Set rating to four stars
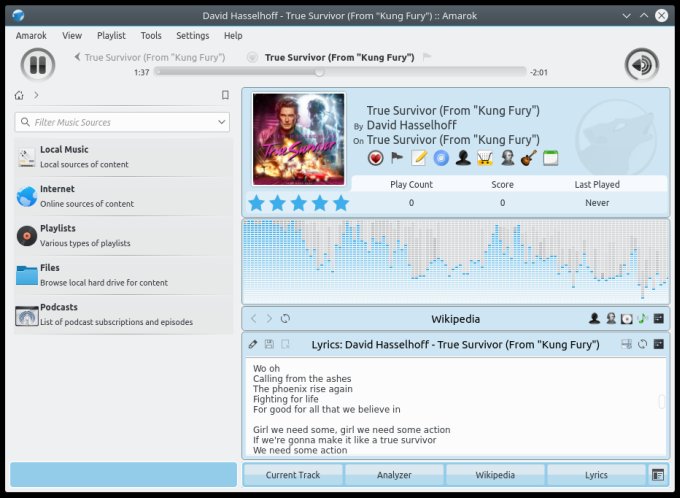Viewport: 680px width, 498px height. click(x=320, y=203)
